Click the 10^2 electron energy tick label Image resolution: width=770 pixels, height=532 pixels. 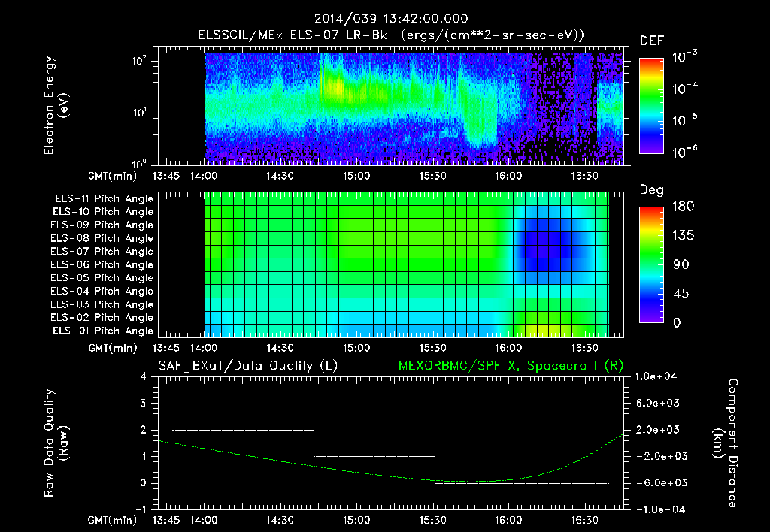pyautogui.click(x=139, y=61)
